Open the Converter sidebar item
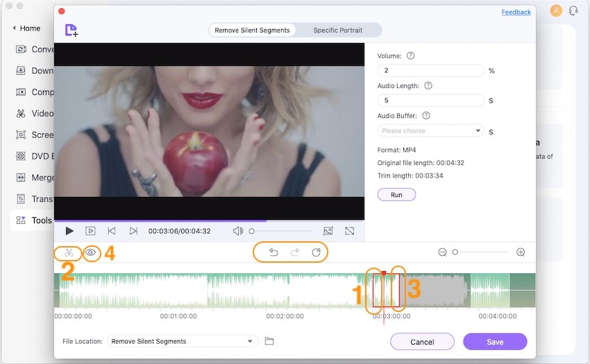Image resolution: width=590 pixels, height=364 pixels. pos(35,49)
